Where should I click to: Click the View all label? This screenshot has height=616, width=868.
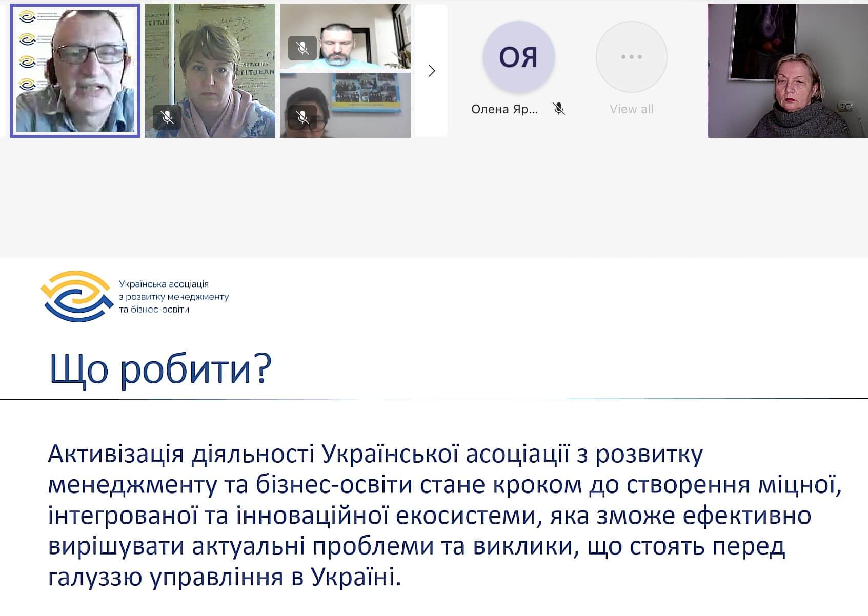click(x=631, y=109)
